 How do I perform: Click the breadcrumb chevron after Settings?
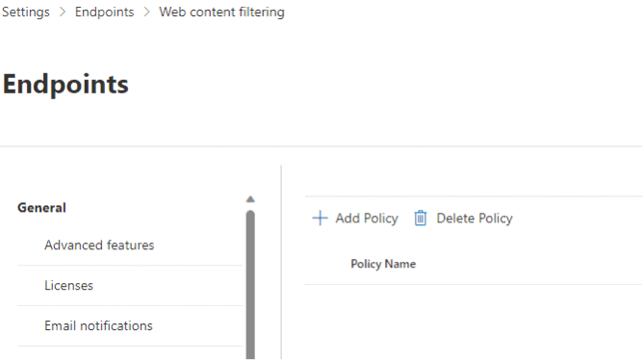tap(63, 12)
